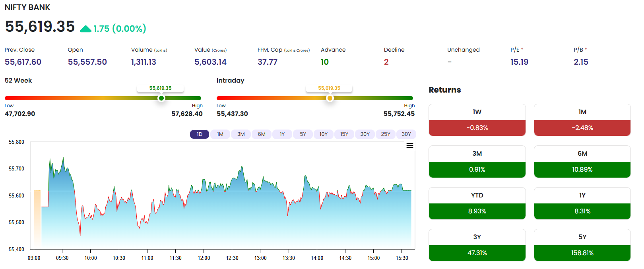644x269 pixels.
Task: Click the FFM. Cap value 37.77
Action: pos(268,62)
